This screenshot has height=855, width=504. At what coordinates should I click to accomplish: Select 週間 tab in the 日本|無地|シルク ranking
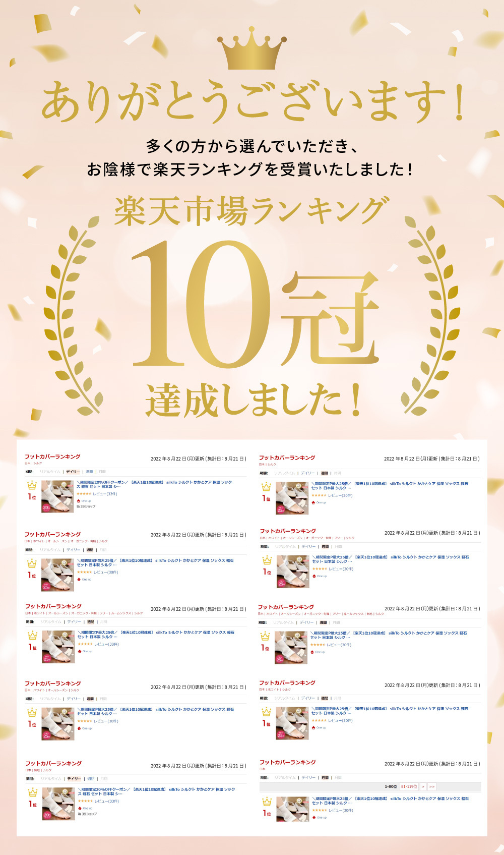pos(91,779)
